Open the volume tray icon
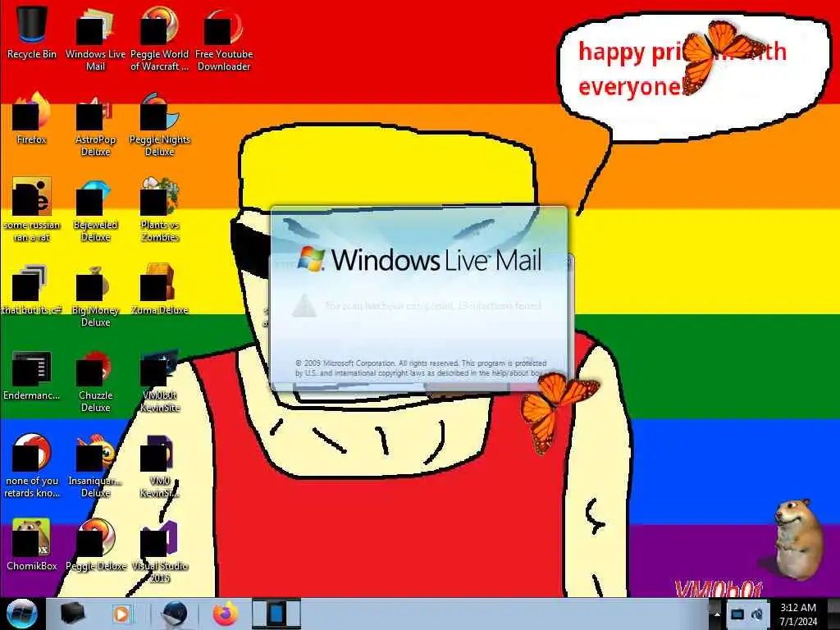The width and height of the screenshot is (840, 630). coord(757,614)
